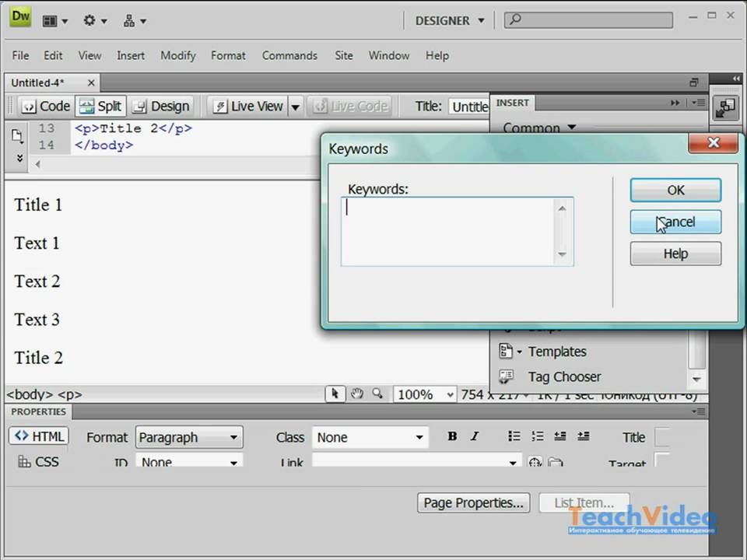Open the Help menu
The image size is (747, 560).
pyautogui.click(x=437, y=56)
